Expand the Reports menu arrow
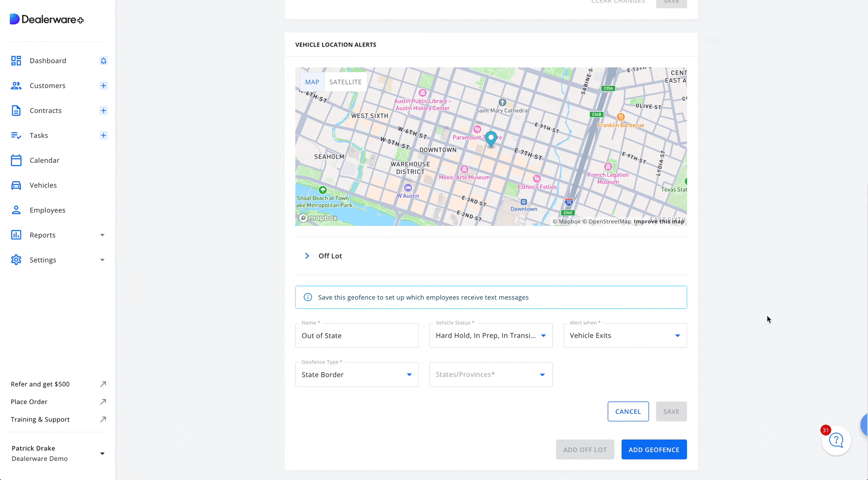The width and height of the screenshot is (868, 480). (102, 235)
